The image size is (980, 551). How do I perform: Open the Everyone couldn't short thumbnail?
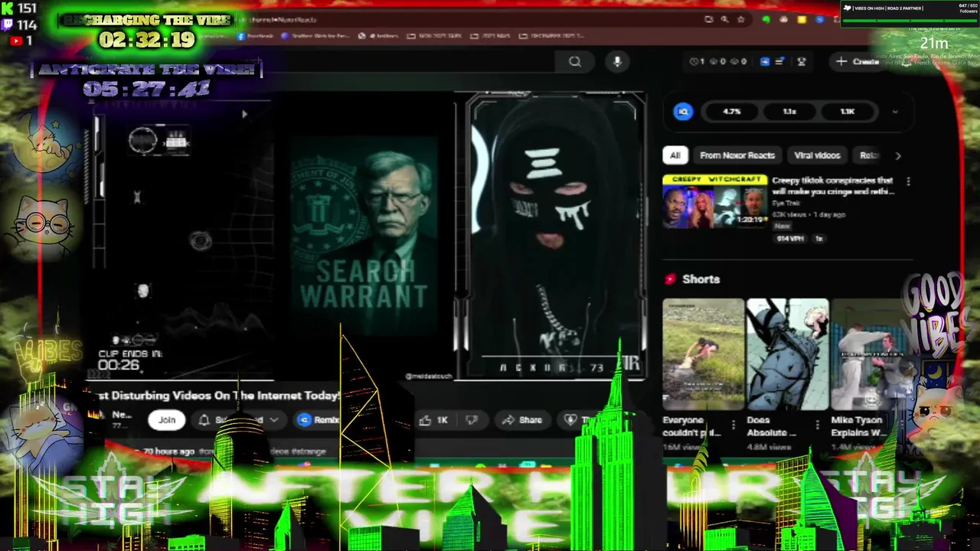pos(703,354)
